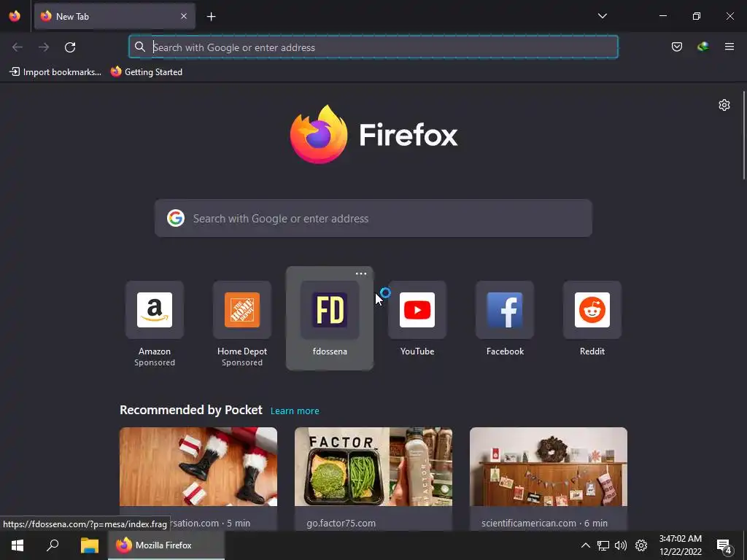Screen dimensions: 747x560
Task: Open Windows taskbar search
Action: (53, 545)
